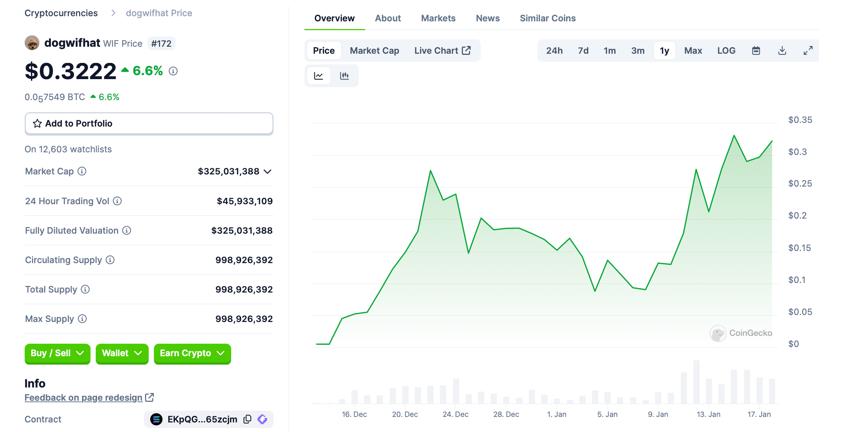
Task: Click Add to Portfolio button
Action: pos(149,124)
